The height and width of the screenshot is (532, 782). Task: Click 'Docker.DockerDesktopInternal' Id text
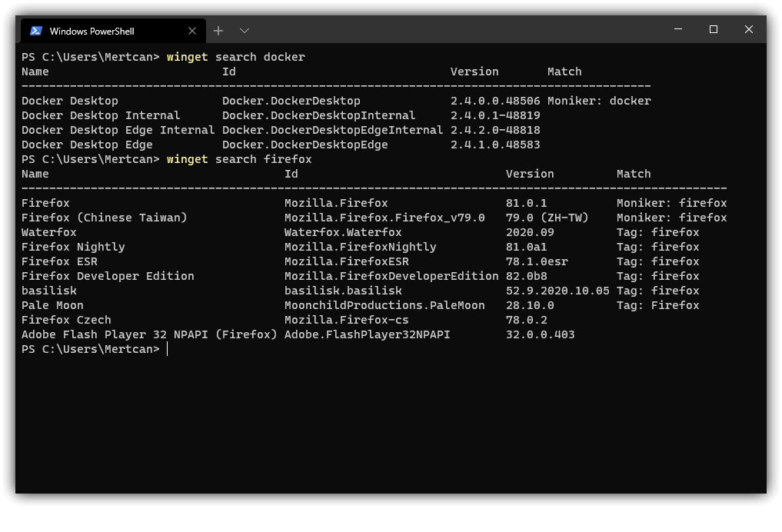[318, 115]
